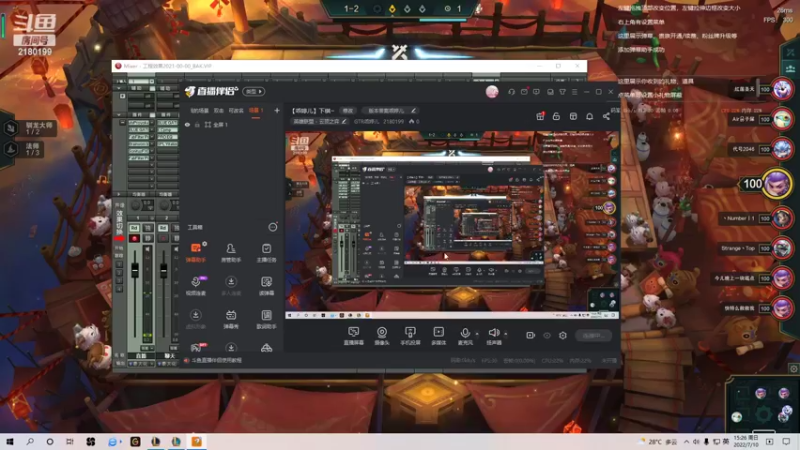Click the layout icon beside the bell

point(573,116)
